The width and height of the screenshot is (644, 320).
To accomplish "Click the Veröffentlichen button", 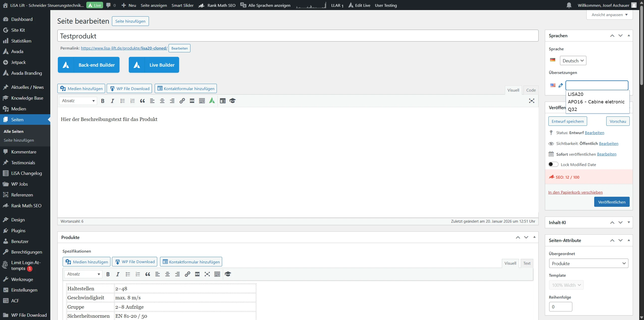I will (612, 202).
